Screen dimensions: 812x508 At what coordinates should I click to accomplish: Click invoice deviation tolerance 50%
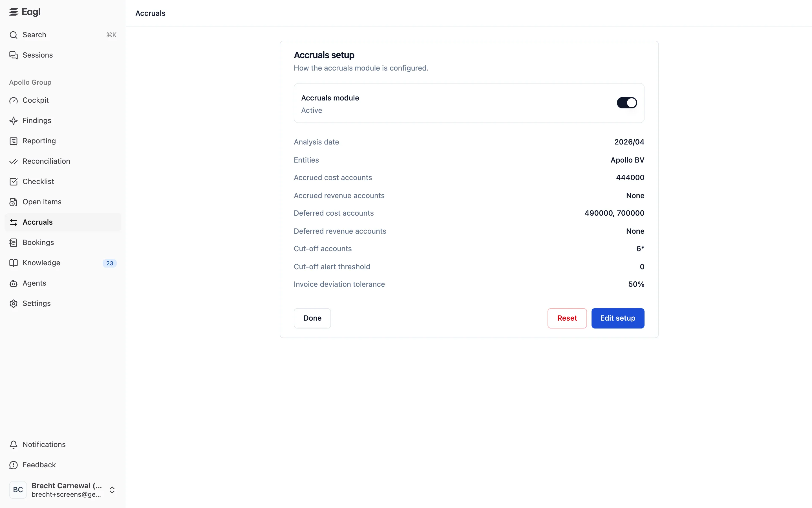coord(636,284)
